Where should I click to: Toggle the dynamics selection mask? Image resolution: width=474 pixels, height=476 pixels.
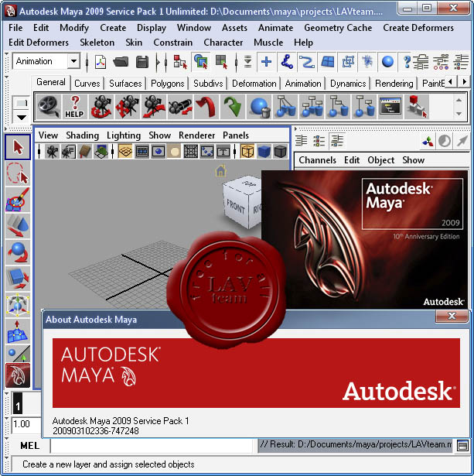367,62
